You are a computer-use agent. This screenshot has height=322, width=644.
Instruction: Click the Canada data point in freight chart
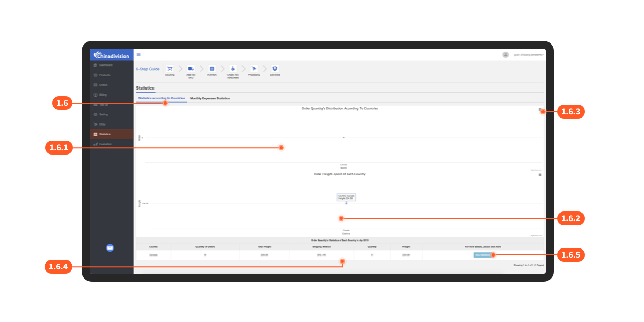(x=346, y=203)
